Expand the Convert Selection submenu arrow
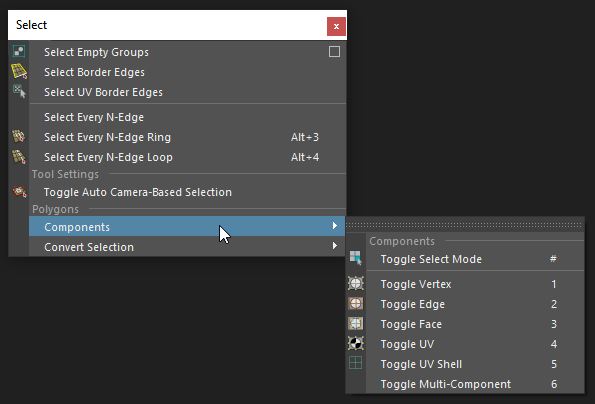This screenshot has height=404, width=595. coord(335,246)
